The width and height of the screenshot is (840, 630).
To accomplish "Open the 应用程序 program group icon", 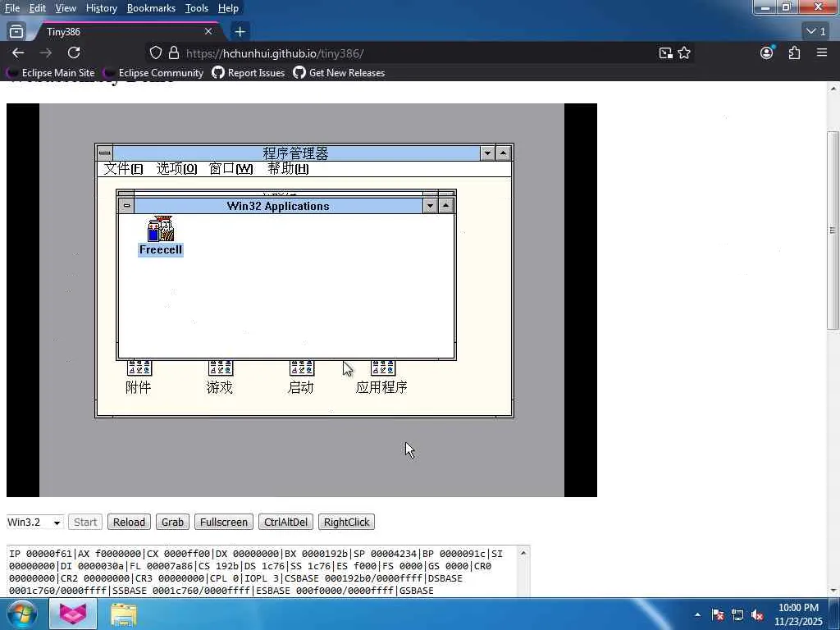I will (382, 377).
